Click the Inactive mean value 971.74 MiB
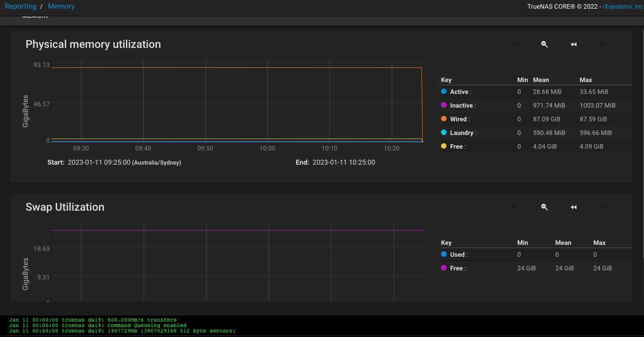Viewport: 644px width, 337px height. tap(549, 105)
